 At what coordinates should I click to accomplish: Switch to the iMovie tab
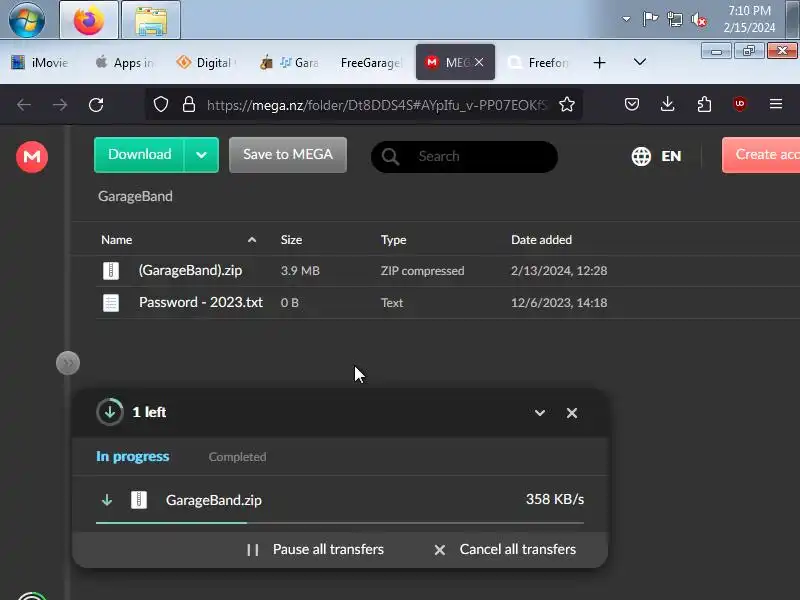click(40, 62)
